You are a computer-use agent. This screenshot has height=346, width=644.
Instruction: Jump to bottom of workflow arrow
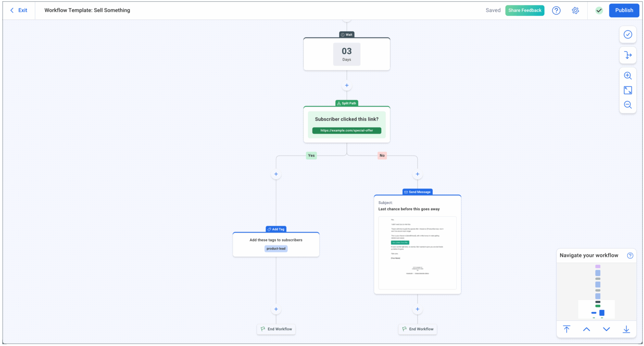pos(626,329)
